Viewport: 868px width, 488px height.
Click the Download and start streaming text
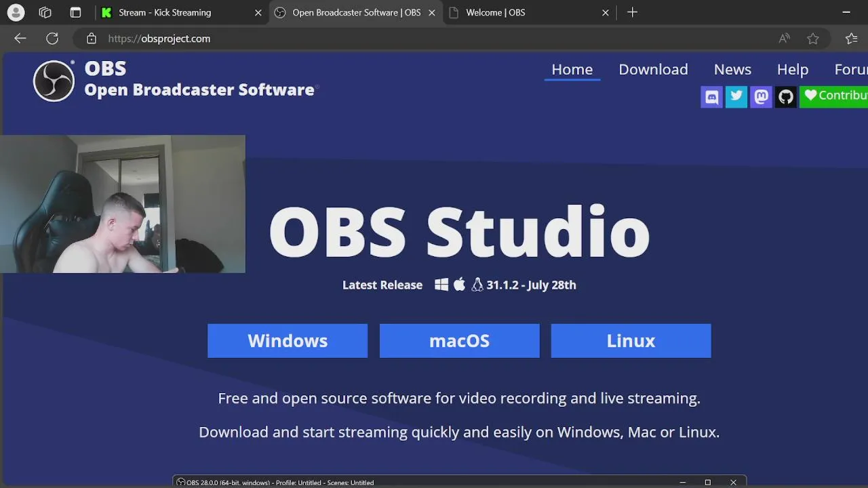click(x=459, y=432)
